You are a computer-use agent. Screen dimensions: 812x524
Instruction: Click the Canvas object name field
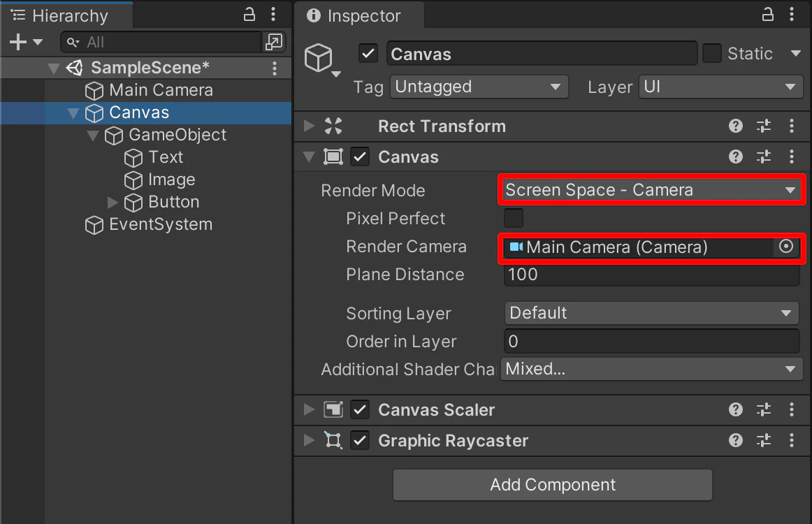pyautogui.click(x=542, y=54)
